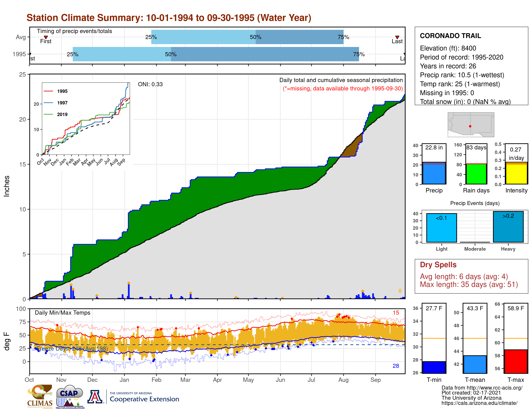This screenshot has height=411, width=532.
Task: Click the Light <0.1 precip events bar
Action: (441, 228)
